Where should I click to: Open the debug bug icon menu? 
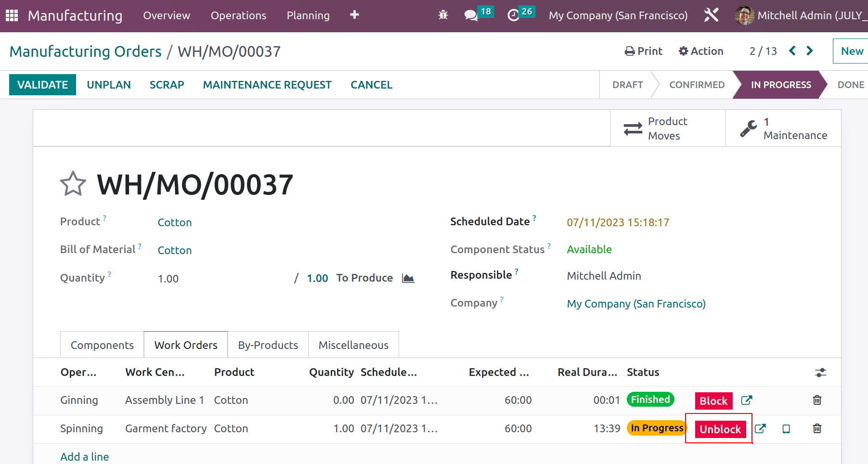click(x=443, y=15)
